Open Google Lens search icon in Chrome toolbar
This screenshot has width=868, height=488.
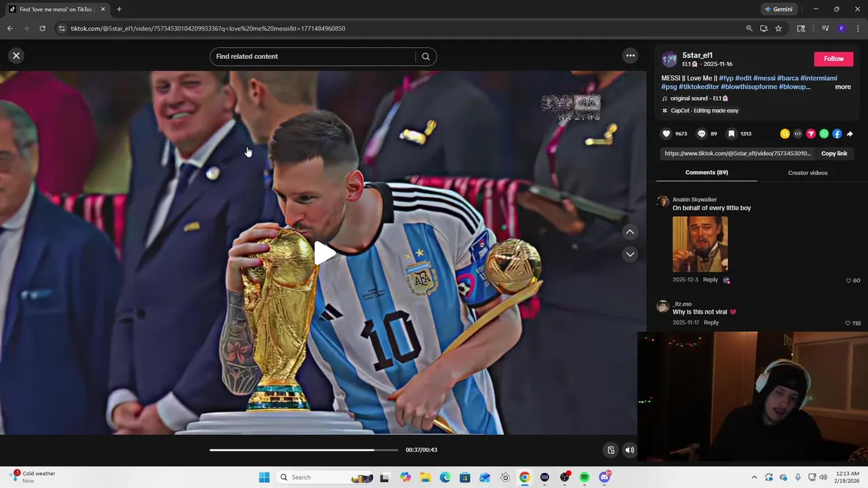[801, 28]
